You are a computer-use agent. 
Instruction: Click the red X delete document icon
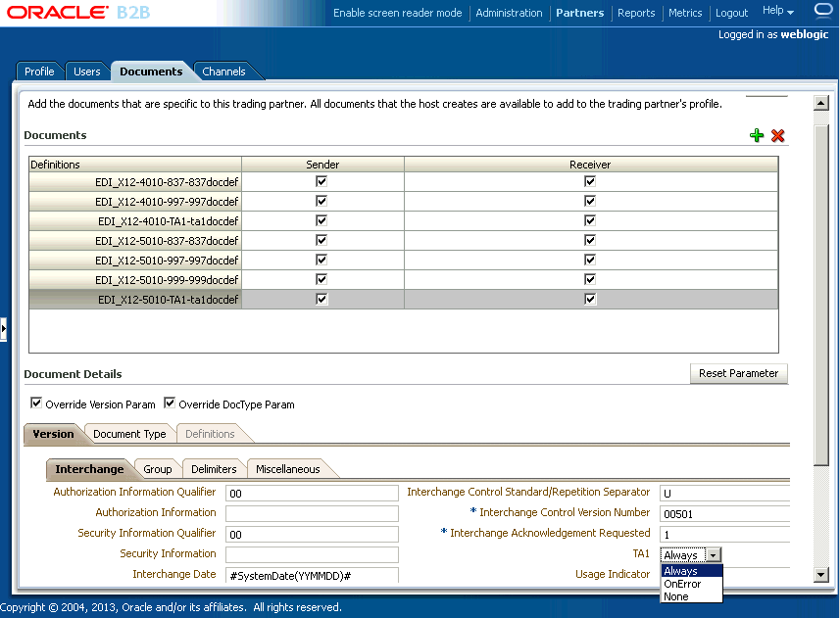pos(778,135)
